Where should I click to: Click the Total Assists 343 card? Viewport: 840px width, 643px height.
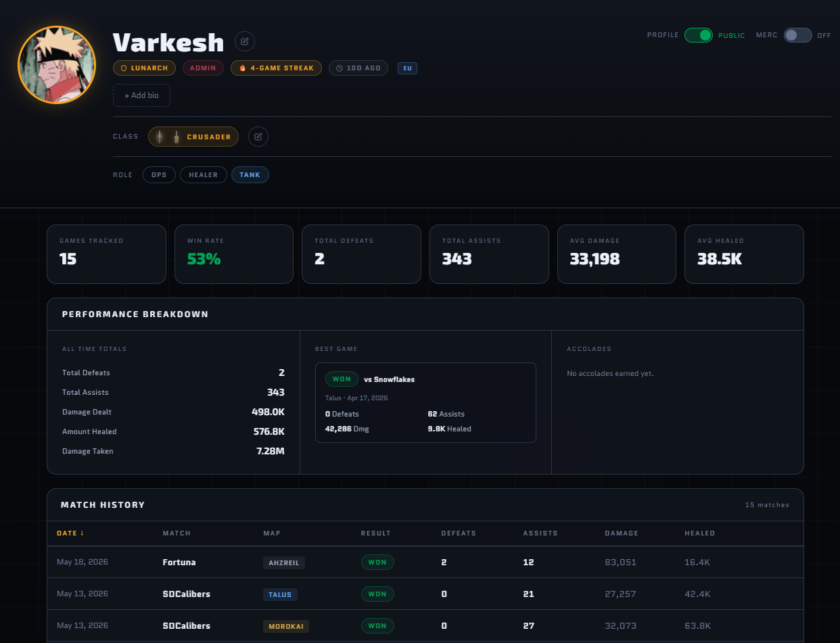(x=489, y=254)
